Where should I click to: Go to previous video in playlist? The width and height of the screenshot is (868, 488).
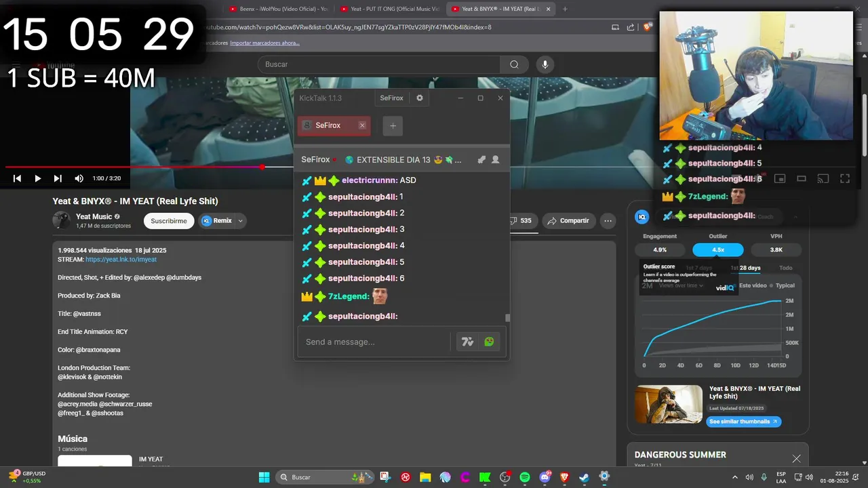point(18,178)
